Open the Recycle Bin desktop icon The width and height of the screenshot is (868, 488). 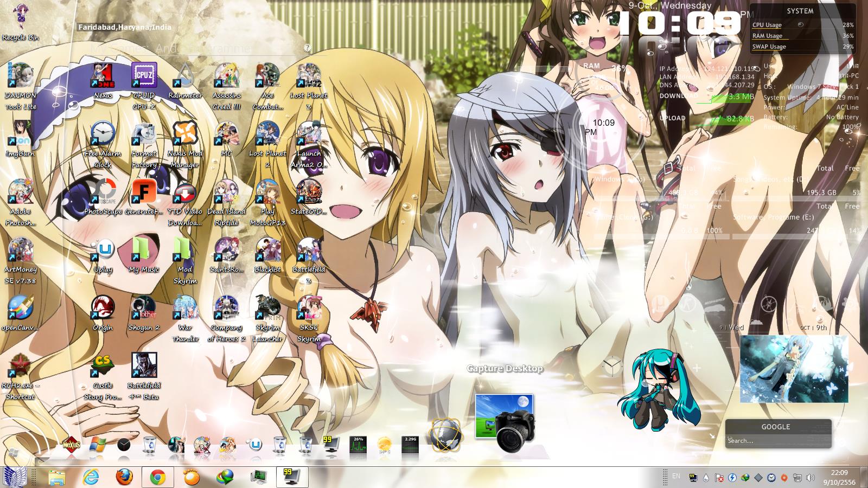20,23
